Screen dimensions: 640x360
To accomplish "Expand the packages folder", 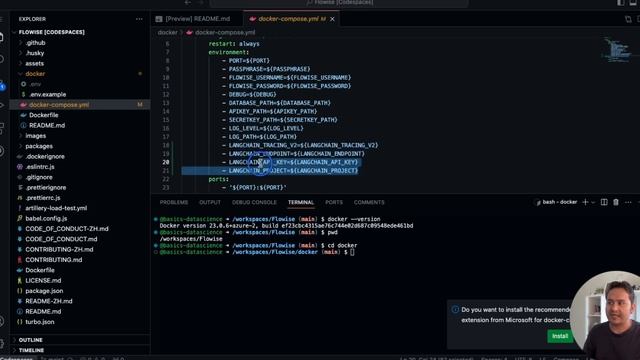I will [39, 146].
